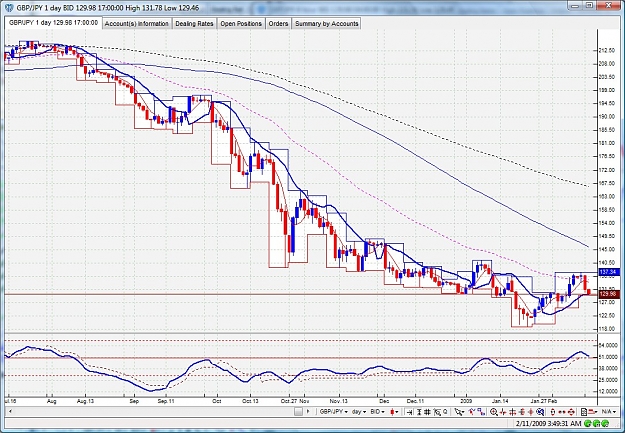The image size is (625, 433).
Task: Click the chart scrollbar left arrow
Action: 10,411
